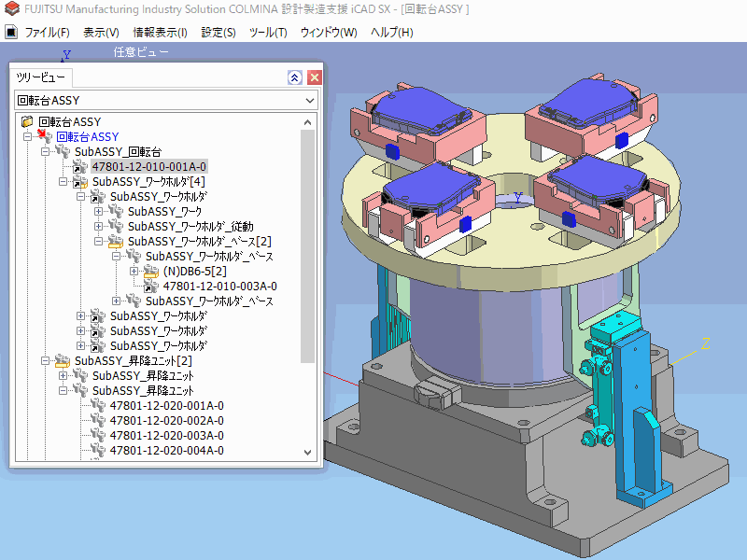Viewport: 747px width, 560px height.
Task: Click the double-chevron collapse button in tree panel
Action: [295, 77]
